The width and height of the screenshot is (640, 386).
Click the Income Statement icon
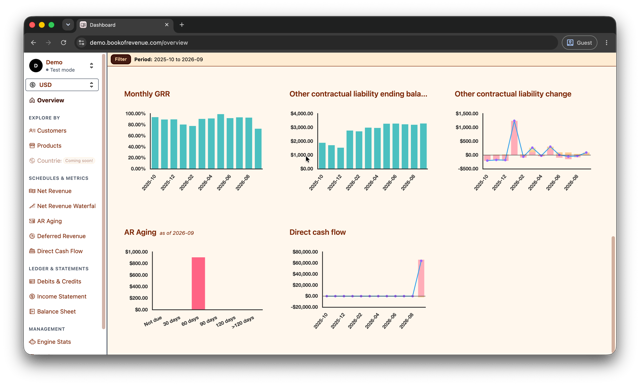coord(32,297)
